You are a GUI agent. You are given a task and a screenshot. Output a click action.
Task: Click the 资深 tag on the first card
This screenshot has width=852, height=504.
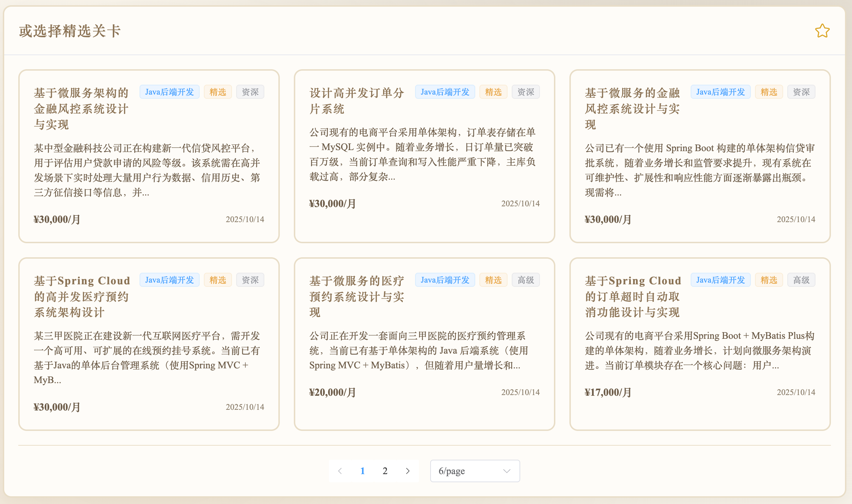click(250, 92)
